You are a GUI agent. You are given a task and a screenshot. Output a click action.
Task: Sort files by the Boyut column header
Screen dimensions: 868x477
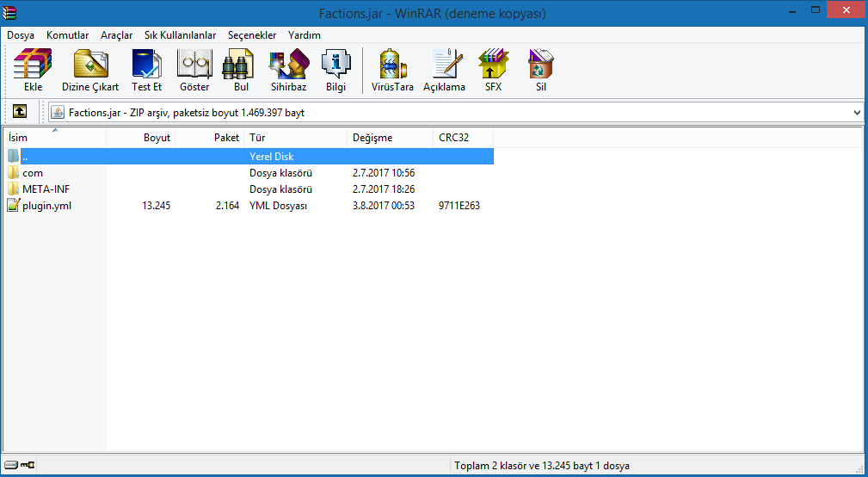[x=140, y=138]
